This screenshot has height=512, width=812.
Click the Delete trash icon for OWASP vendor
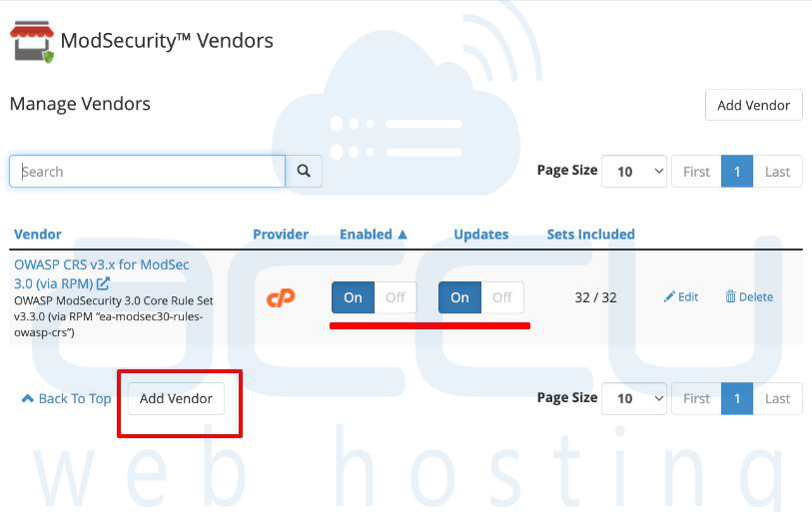(x=749, y=296)
